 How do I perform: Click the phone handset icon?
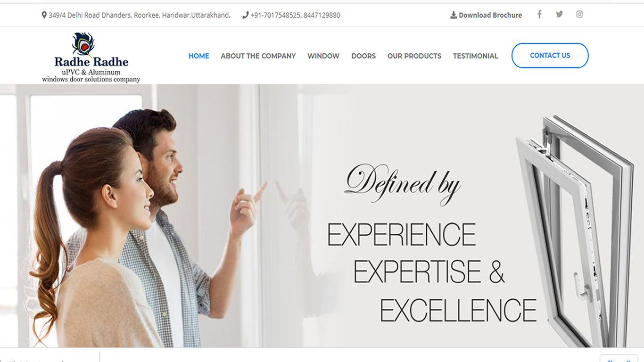click(x=245, y=15)
